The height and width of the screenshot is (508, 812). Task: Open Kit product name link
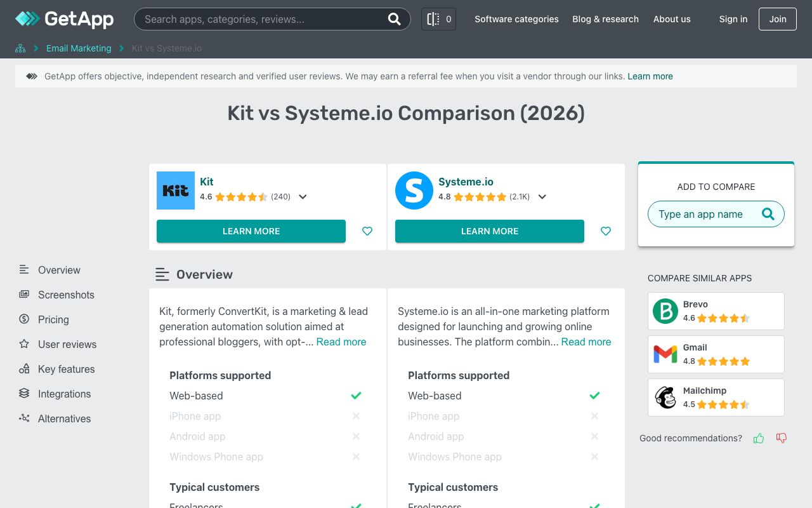tap(207, 182)
